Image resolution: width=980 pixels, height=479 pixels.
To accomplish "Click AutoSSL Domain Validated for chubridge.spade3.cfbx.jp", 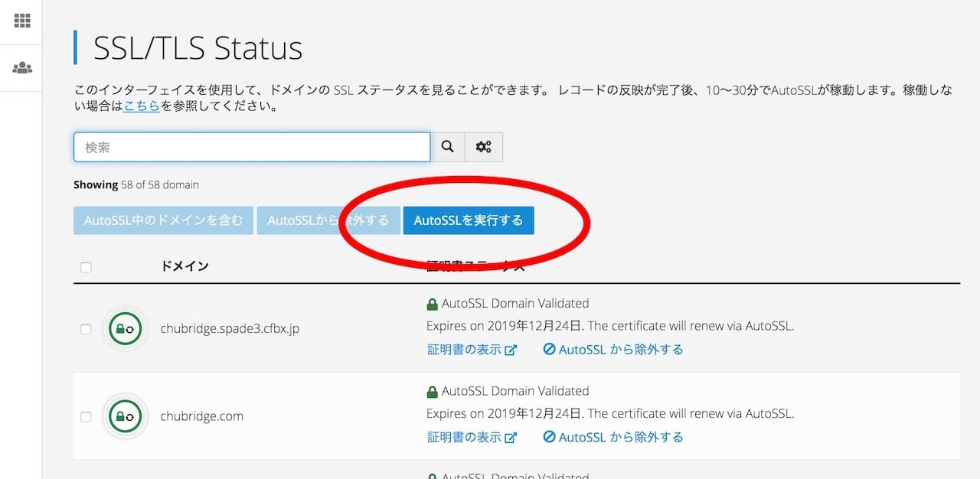I will point(515,303).
